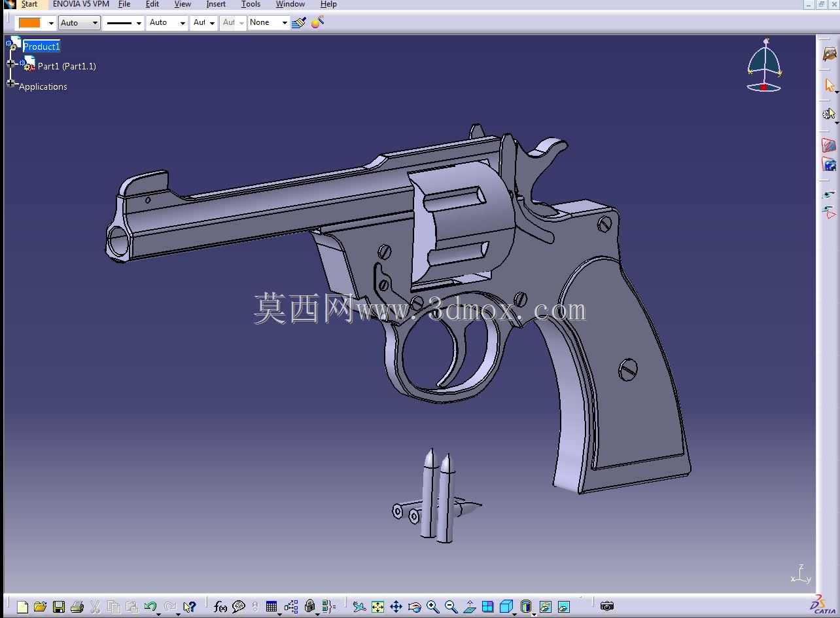This screenshot has height=618, width=840.
Task: Open the Tools menu
Action: click(x=251, y=4)
